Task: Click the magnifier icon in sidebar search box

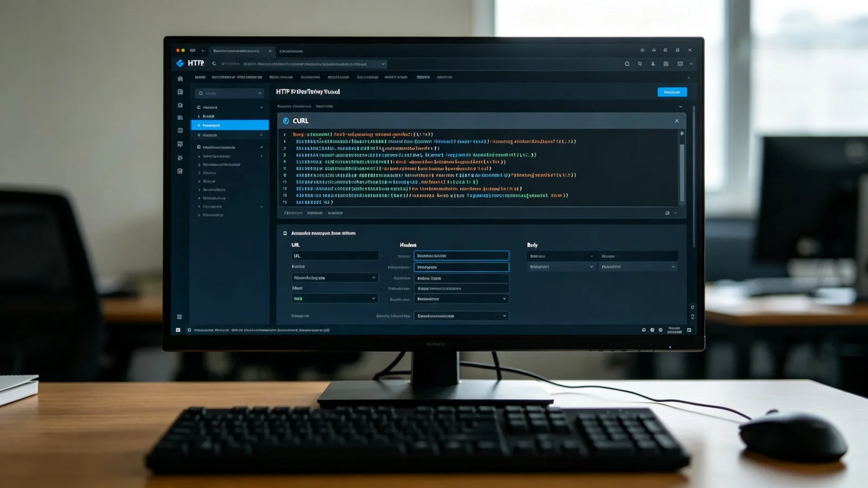Action: (x=201, y=93)
